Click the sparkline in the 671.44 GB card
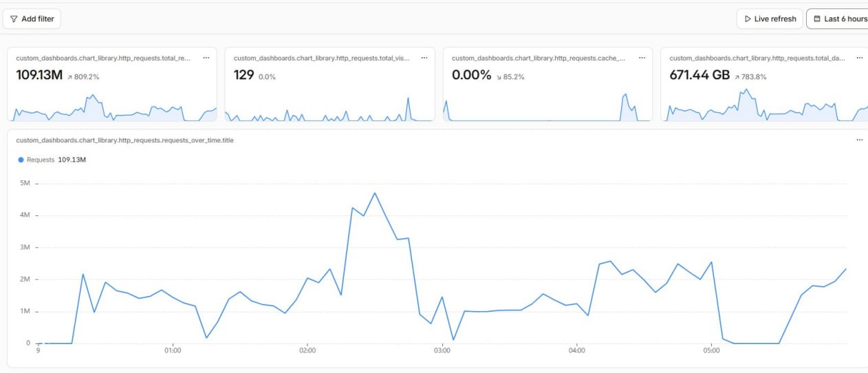This screenshot has width=868, height=373. pos(764,105)
